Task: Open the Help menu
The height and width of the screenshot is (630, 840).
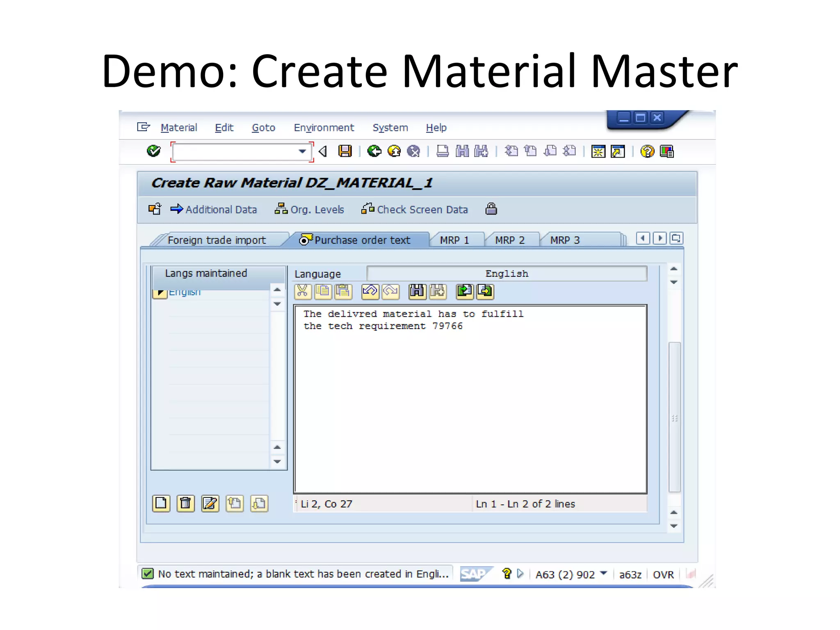Action: [x=436, y=128]
